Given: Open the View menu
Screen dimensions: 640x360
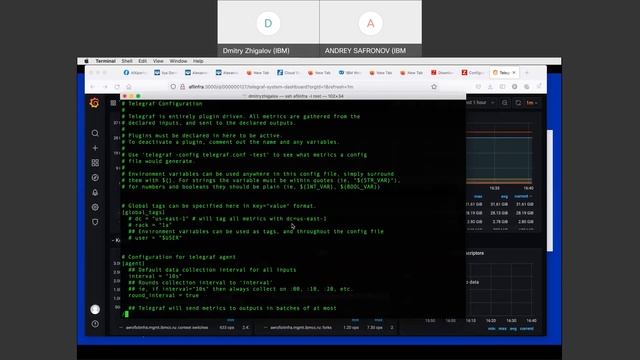Looking at the screenshot, I should [158, 61].
